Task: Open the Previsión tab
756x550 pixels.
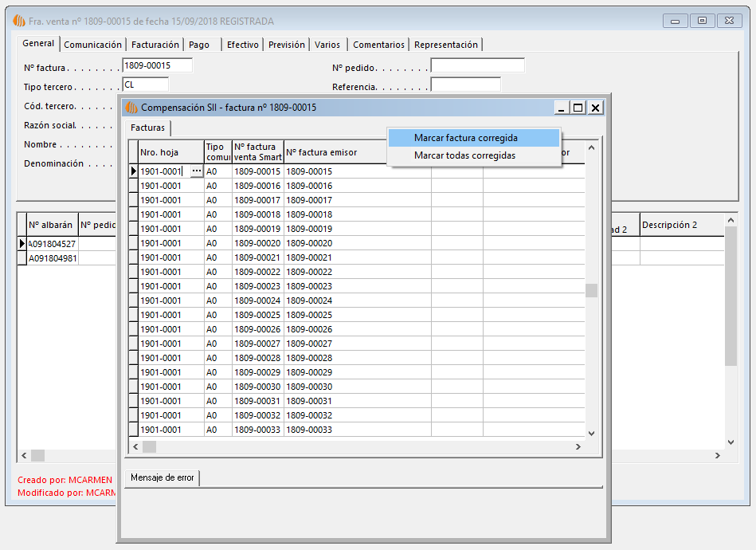Action: [287, 45]
